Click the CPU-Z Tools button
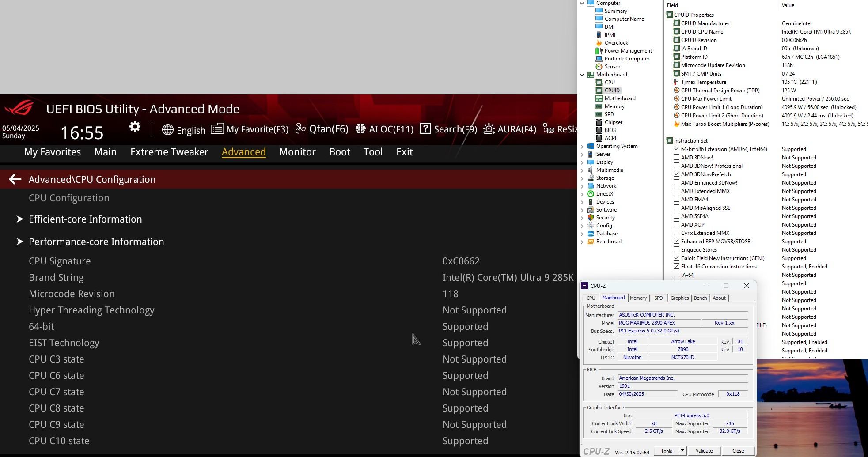This screenshot has height=457, width=868. point(667,451)
